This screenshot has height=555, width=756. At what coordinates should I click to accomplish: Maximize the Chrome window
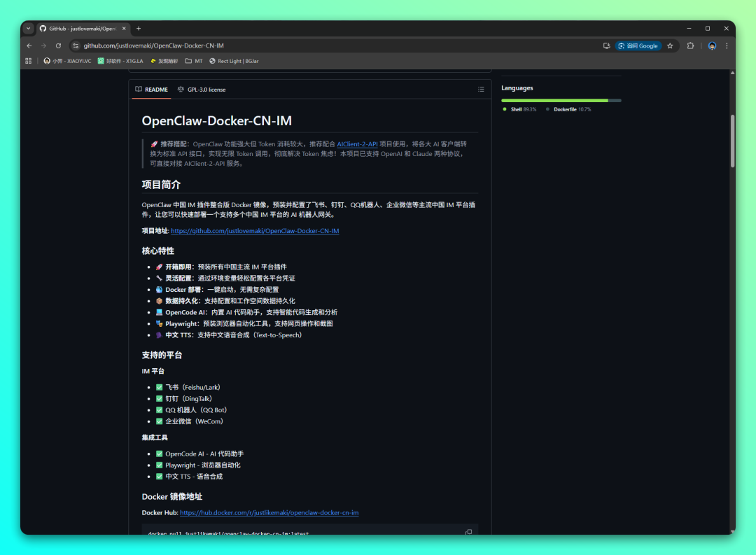(x=708, y=29)
